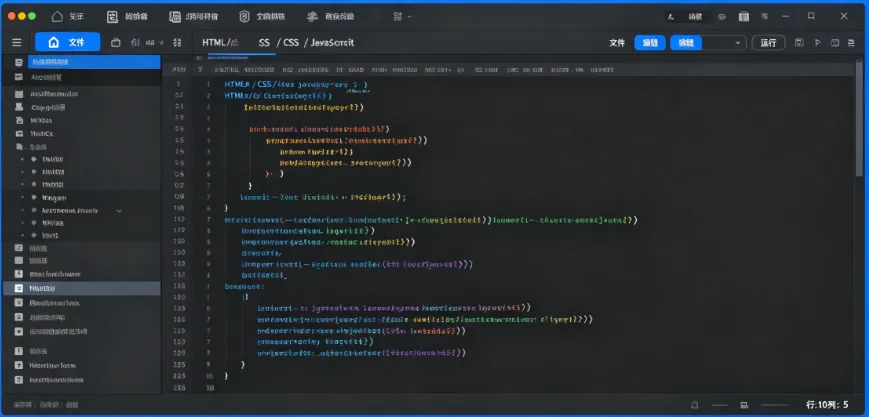This screenshot has height=417, width=869.
Task: Click the calendar icon in the title bar
Action: [x=744, y=17]
